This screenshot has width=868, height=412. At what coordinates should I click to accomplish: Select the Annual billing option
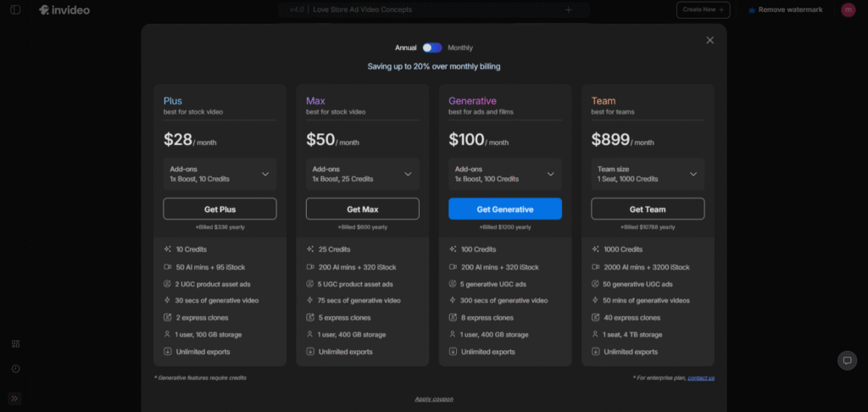(405, 47)
